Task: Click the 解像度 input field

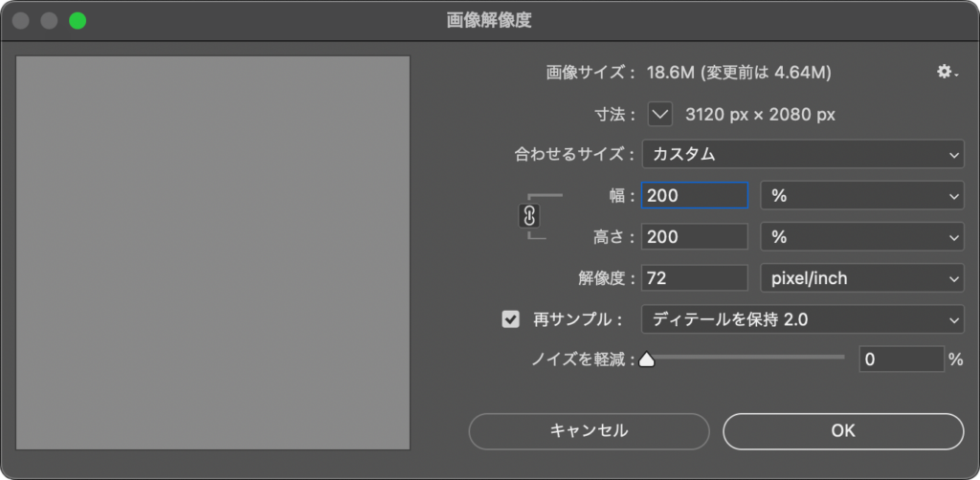Action: point(695,277)
